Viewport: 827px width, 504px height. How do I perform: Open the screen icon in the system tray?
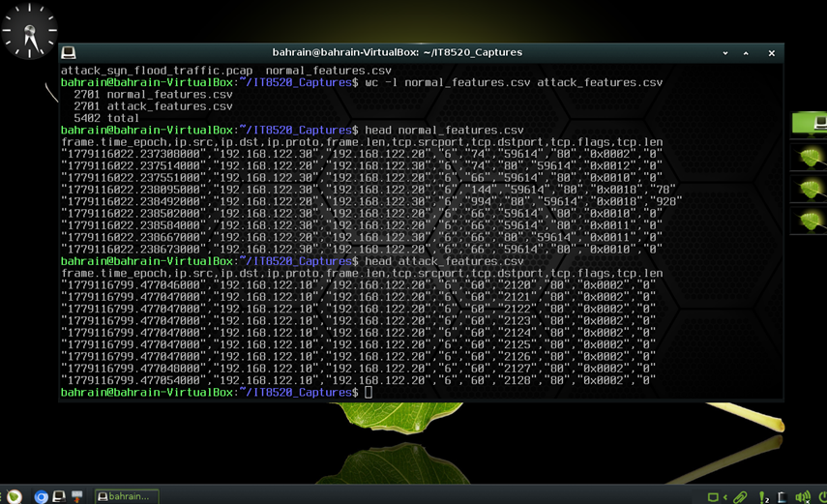click(x=713, y=497)
